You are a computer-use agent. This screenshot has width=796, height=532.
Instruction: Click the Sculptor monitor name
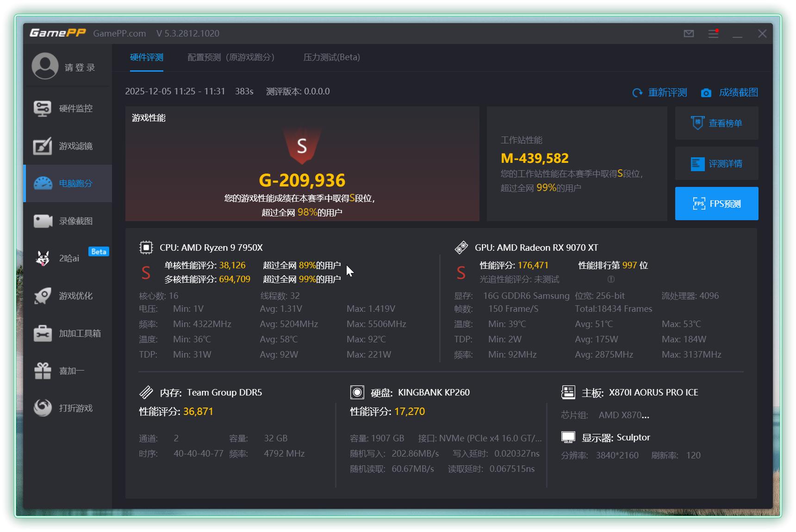tap(633, 437)
